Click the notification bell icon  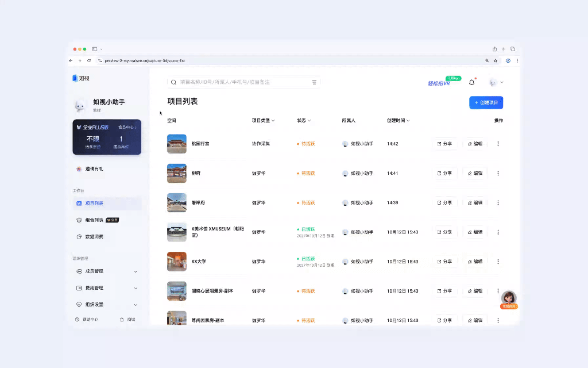(472, 82)
